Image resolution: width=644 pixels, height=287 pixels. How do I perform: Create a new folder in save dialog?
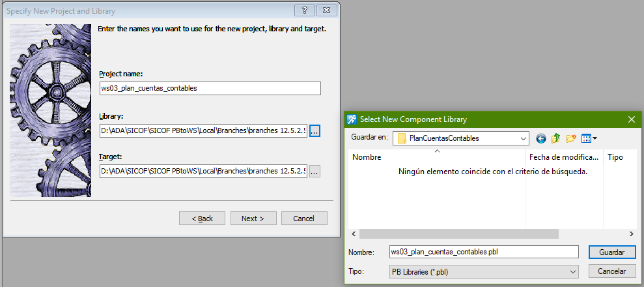click(x=571, y=138)
